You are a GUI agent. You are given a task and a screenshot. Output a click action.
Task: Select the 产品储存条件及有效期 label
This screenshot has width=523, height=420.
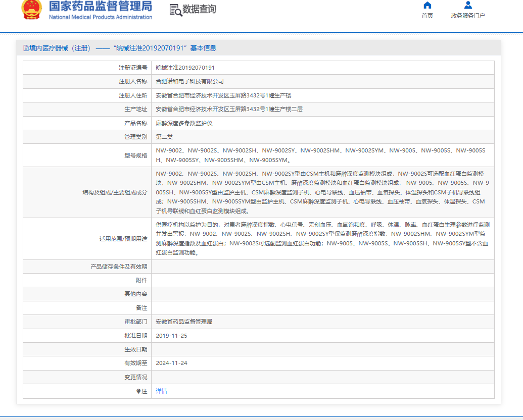point(119,267)
